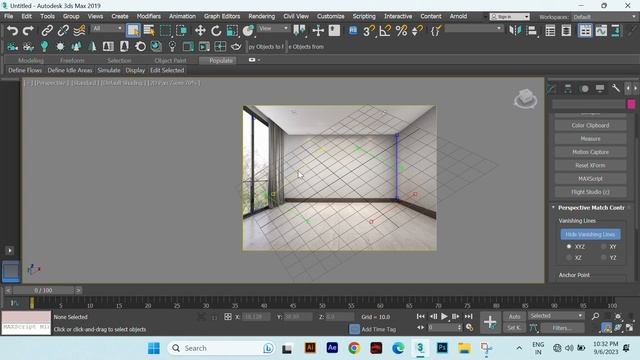Toggle the 3D Snaps button
This screenshot has width=640, height=360.
point(369,31)
